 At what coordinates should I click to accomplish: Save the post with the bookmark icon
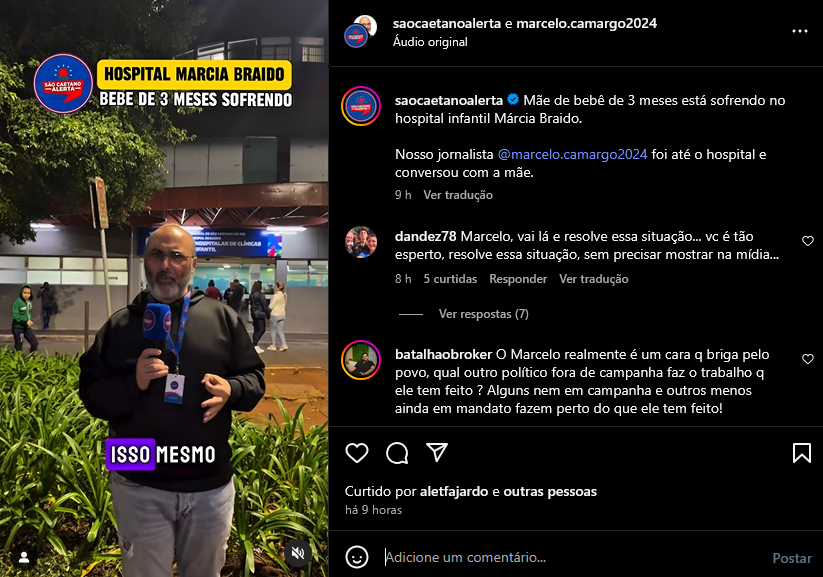(801, 453)
